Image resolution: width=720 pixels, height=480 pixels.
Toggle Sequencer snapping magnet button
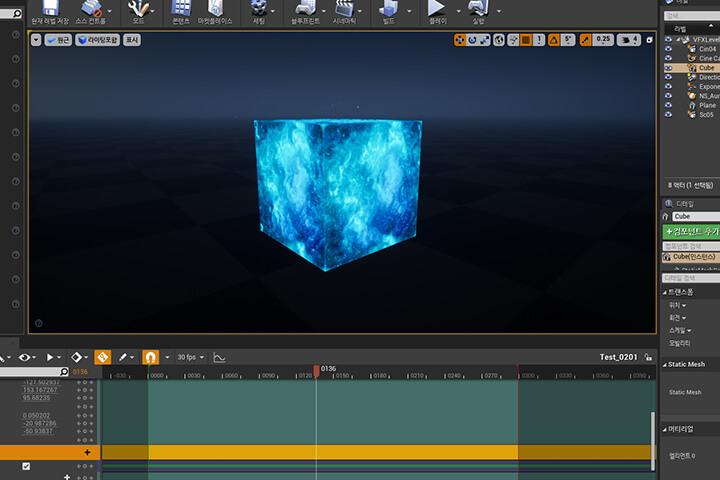coord(150,357)
